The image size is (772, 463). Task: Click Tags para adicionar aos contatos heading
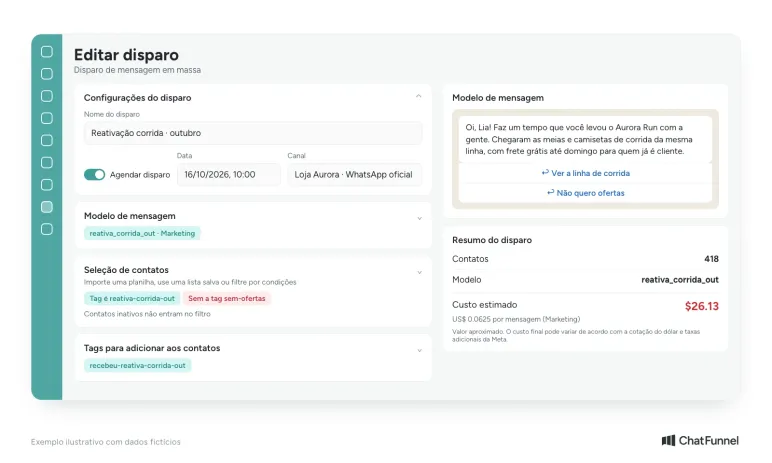tap(152, 348)
